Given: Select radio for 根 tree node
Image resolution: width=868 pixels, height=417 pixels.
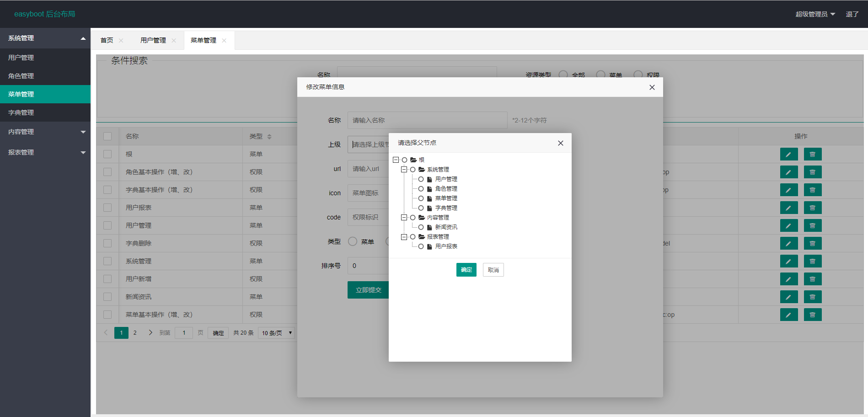Looking at the screenshot, I should point(404,160).
